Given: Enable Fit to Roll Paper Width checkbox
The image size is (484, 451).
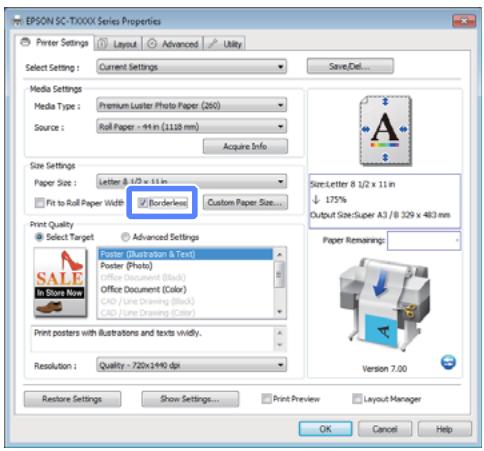Looking at the screenshot, I should pos(40,203).
